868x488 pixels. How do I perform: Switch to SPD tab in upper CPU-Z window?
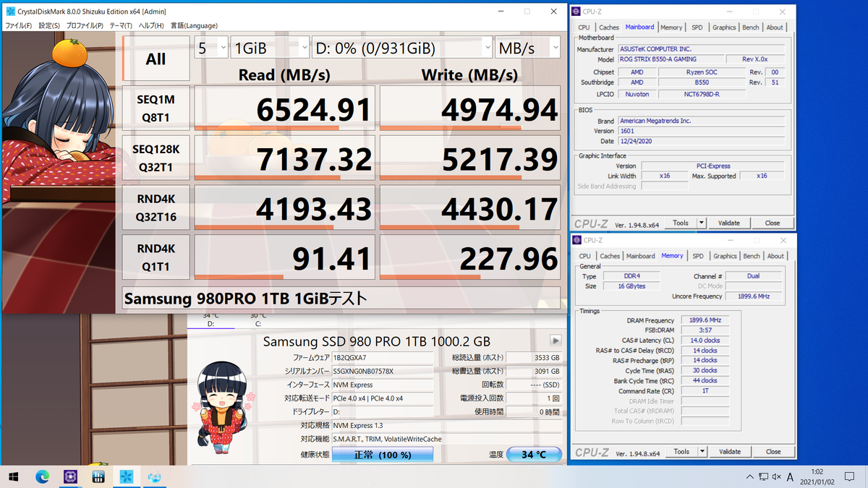[x=697, y=27]
